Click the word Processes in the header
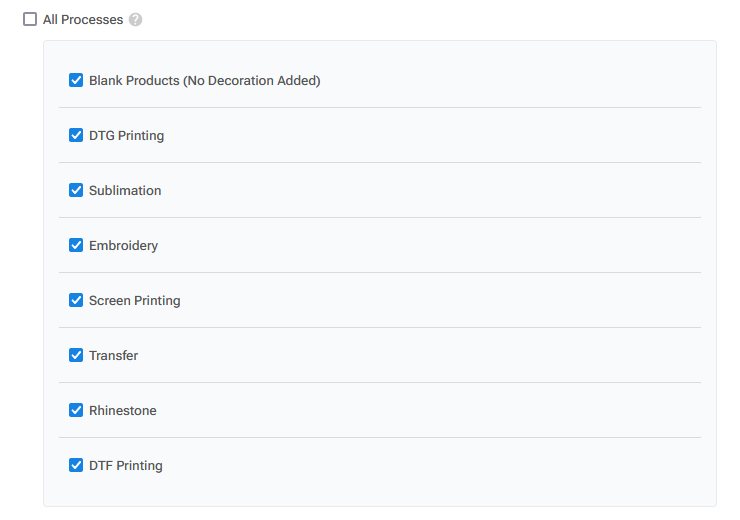Screen dimensions: 740x520 pos(92,20)
